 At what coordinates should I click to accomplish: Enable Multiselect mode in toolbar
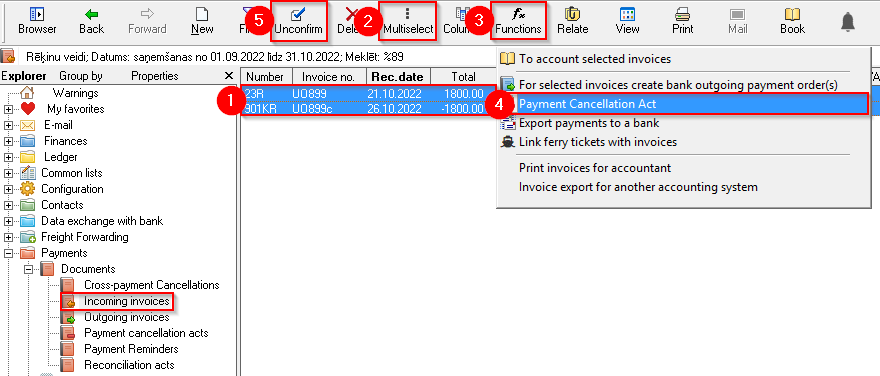click(x=408, y=21)
